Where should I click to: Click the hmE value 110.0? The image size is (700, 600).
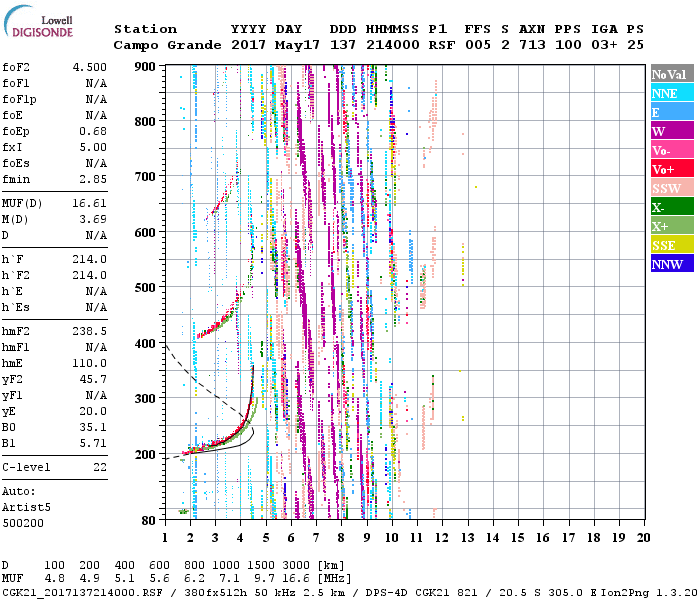[90, 363]
